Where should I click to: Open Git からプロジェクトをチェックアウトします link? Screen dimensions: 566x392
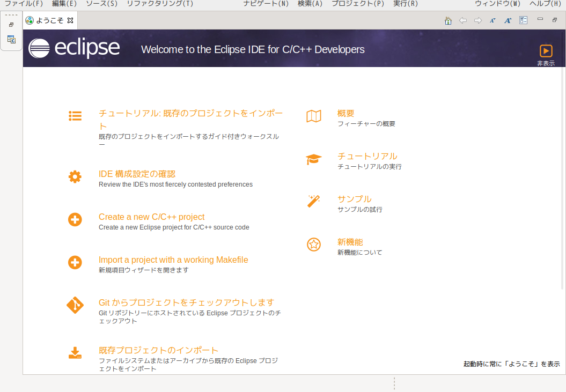pyautogui.click(x=187, y=302)
